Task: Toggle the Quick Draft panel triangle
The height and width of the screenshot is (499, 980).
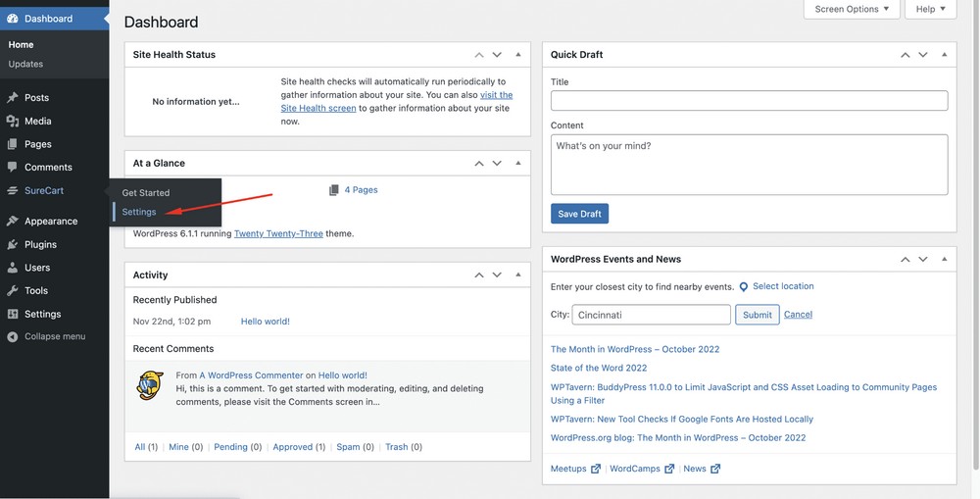Action: point(943,55)
